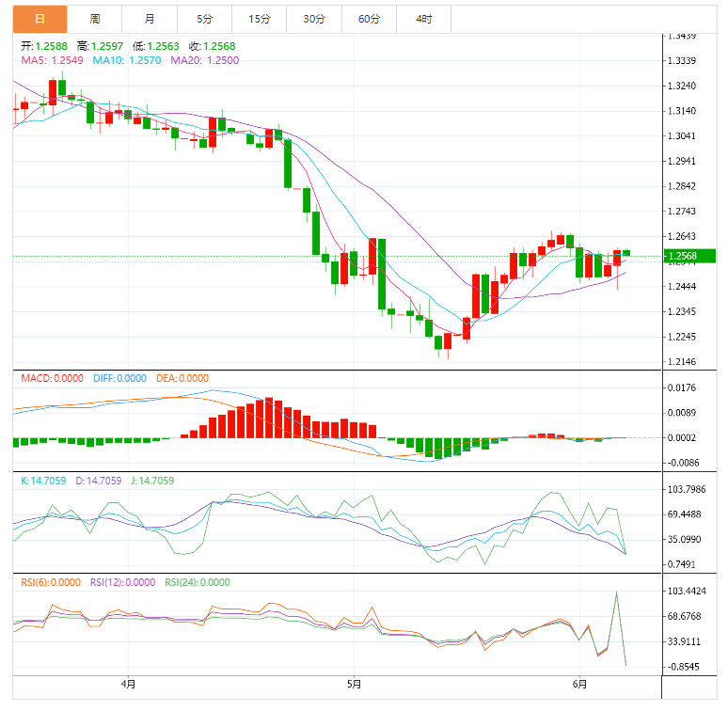The image size is (728, 711).
Task: Click the -0.0086 MACD axis label
Action: [x=682, y=463]
